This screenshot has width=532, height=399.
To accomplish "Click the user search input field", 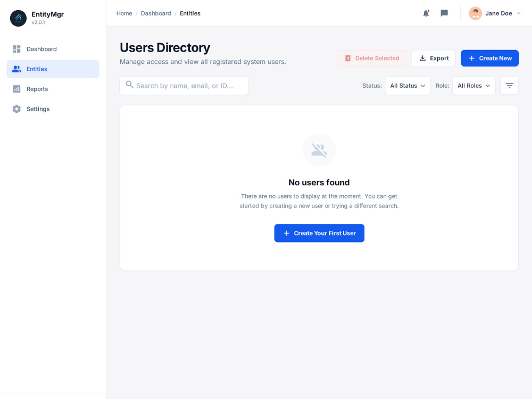I will (x=184, y=85).
